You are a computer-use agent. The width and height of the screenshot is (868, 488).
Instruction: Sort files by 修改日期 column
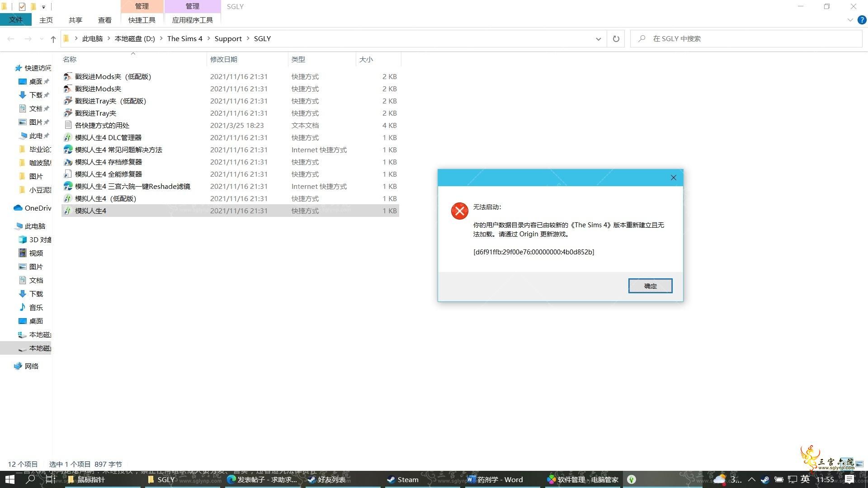click(x=247, y=59)
